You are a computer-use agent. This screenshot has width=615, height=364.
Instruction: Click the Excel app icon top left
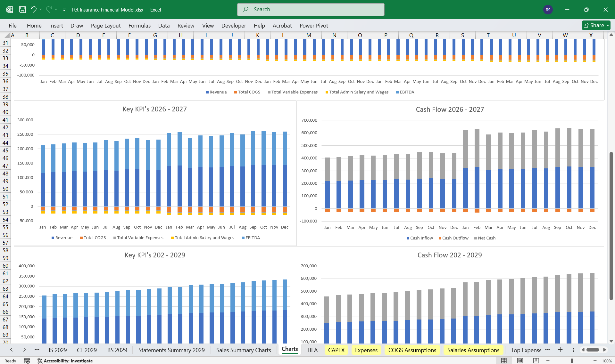(10, 10)
